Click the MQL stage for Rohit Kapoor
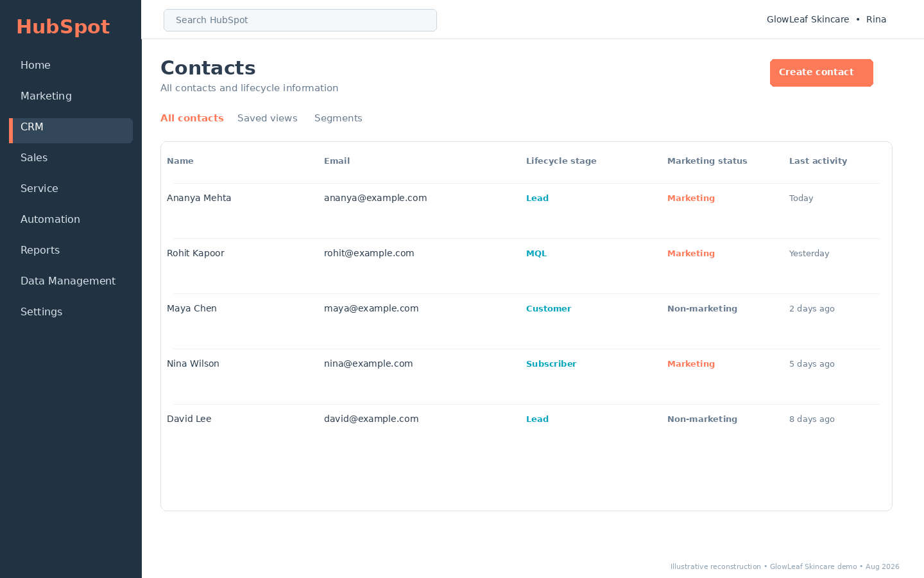This screenshot has height=578, width=924. (536, 254)
